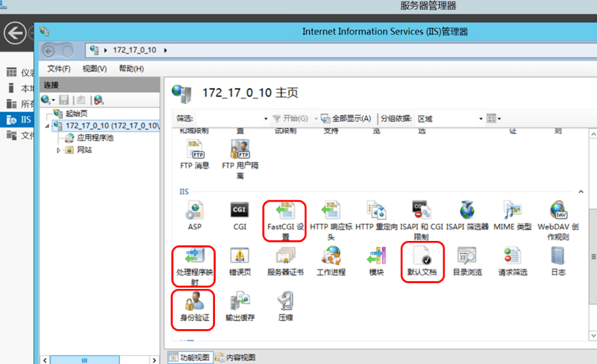Image resolution: width=597 pixels, height=364 pixels.
Task: Click the 开始(G) filter button
Action: point(291,119)
